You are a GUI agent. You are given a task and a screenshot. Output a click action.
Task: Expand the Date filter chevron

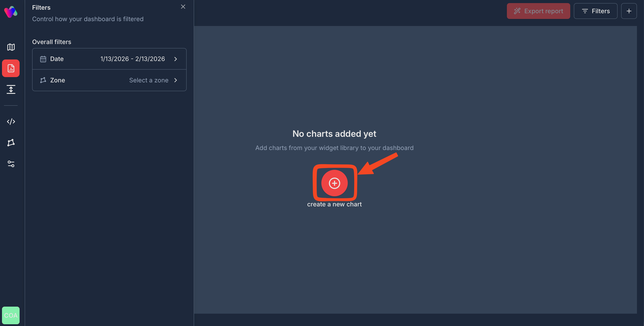175,59
